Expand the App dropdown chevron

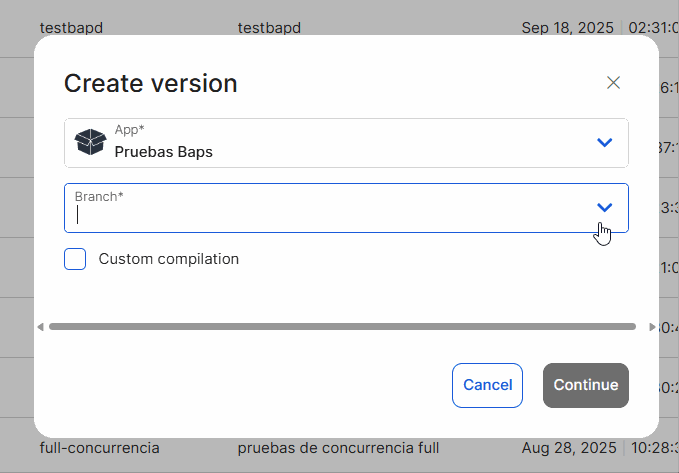click(604, 143)
